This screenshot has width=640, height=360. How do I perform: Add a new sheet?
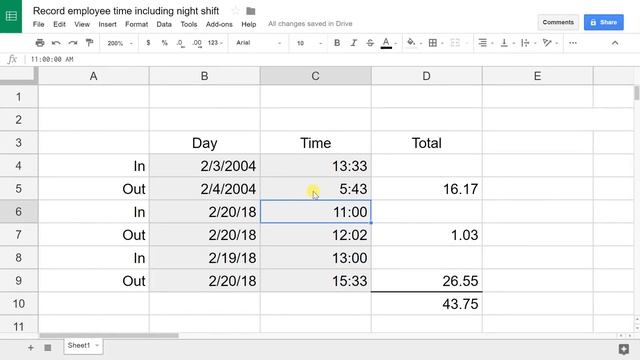click(x=31, y=348)
